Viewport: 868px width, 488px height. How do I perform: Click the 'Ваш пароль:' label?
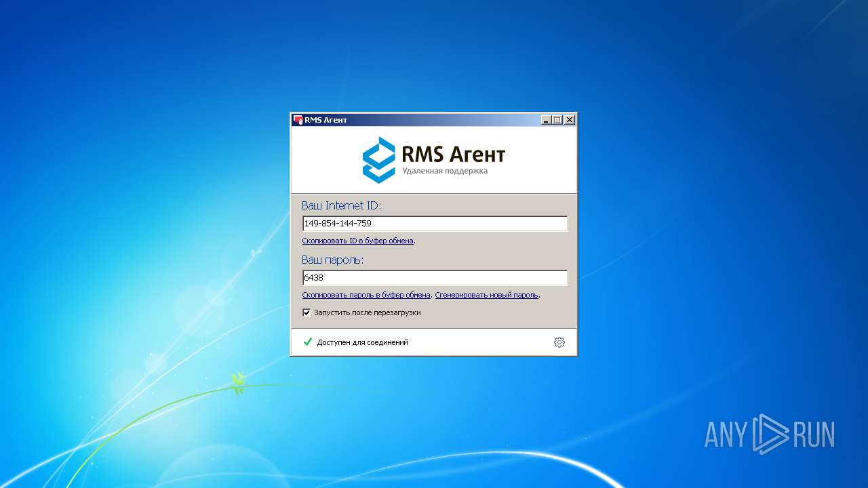click(x=333, y=260)
